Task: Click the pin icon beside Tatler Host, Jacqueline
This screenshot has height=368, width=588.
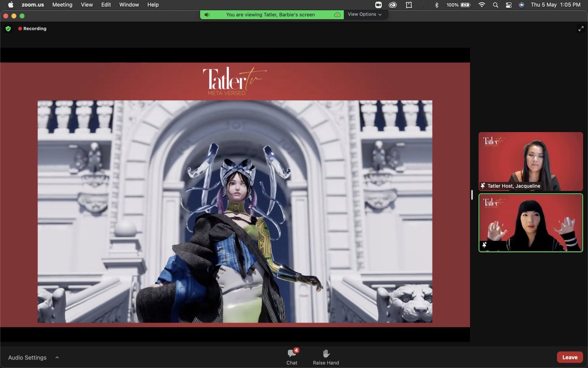Action: point(483,186)
